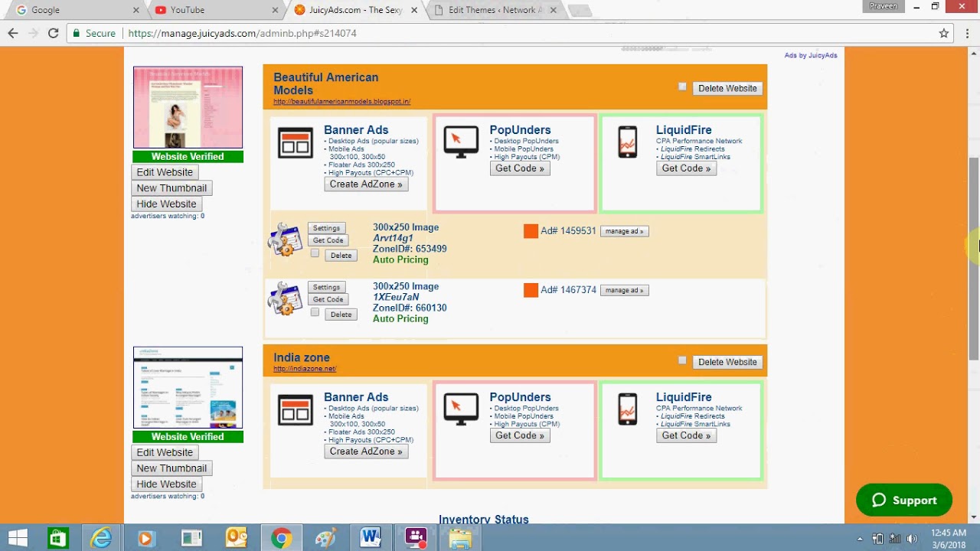Screen dimensions: 980x551
Task: Click Hide Website for Beautiful American Models
Action: click(166, 204)
